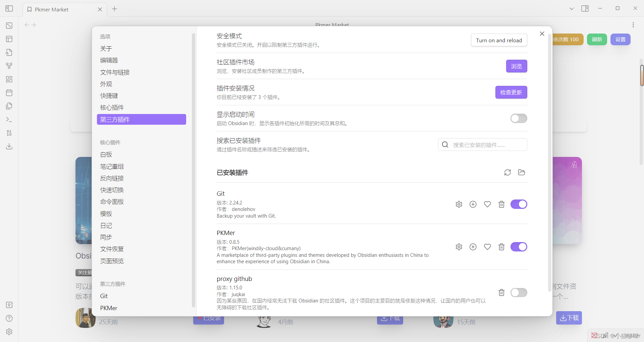Click 浏览 community plugins button

click(517, 66)
